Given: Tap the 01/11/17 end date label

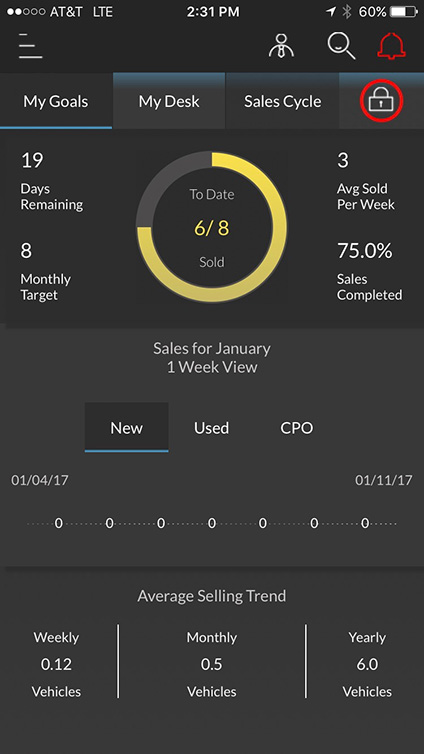Looking at the screenshot, I should (384, 480).
